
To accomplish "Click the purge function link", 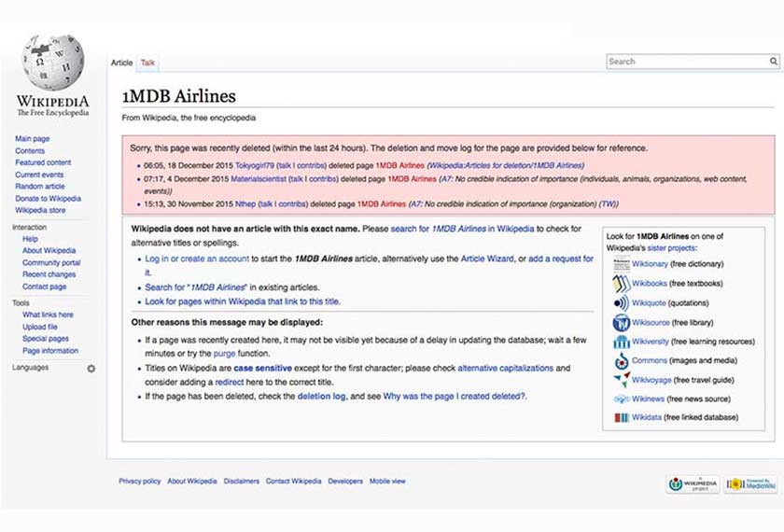I will pos(224,353).
